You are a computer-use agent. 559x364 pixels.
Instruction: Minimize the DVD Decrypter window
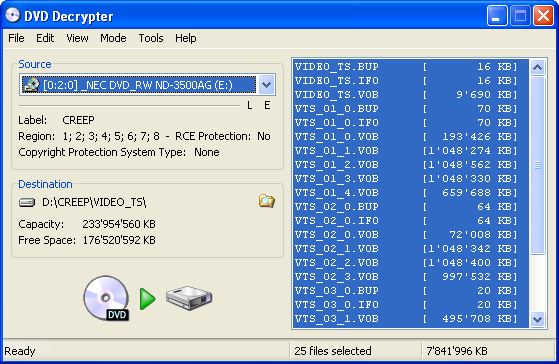497,16
